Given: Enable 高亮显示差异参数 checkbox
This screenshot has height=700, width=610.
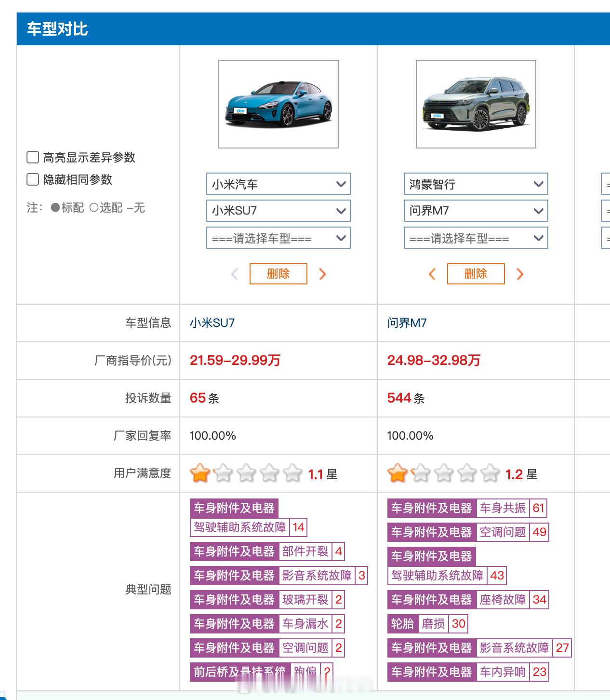Looking at the screenshot, I should [33, 157].
